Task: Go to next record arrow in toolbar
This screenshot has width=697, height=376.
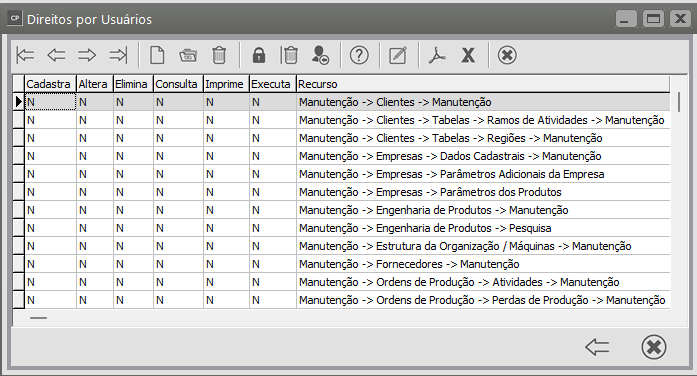Action: click(87, 55)
